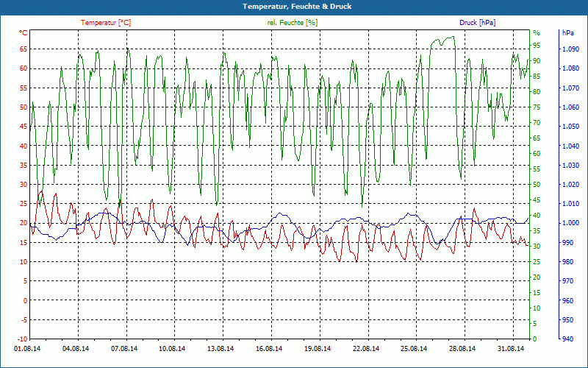Click red temperature axis value '5'
Image resolution: width=588 pixels, height=368 pixels.
(26, 281)
